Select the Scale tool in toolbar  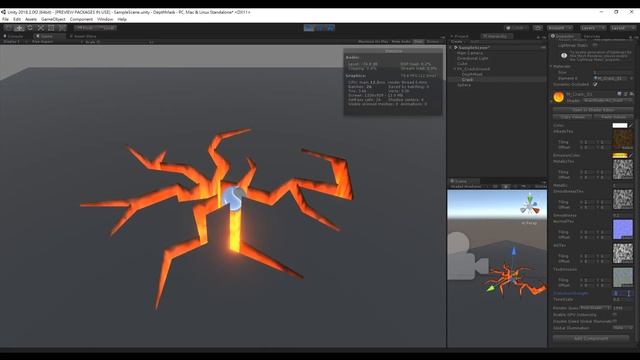pos(40,28)
